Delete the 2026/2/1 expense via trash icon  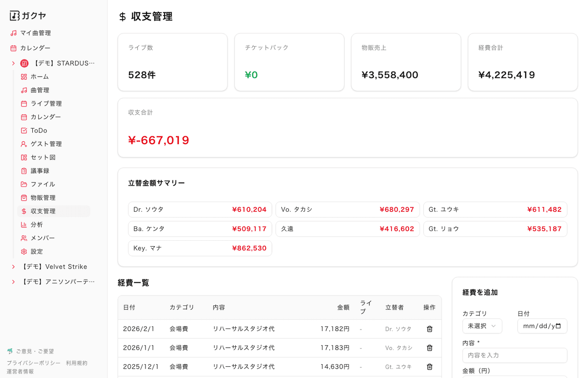tap(429, 329)
